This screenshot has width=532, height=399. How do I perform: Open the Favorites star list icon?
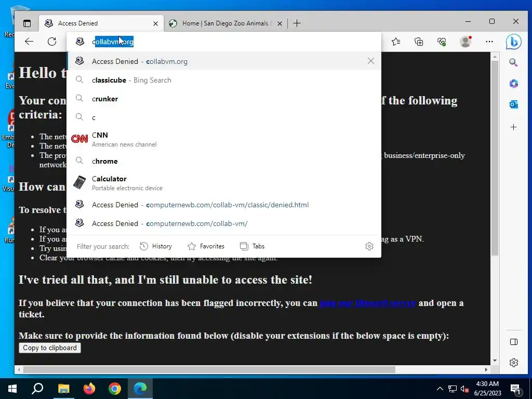coord(396,42)
